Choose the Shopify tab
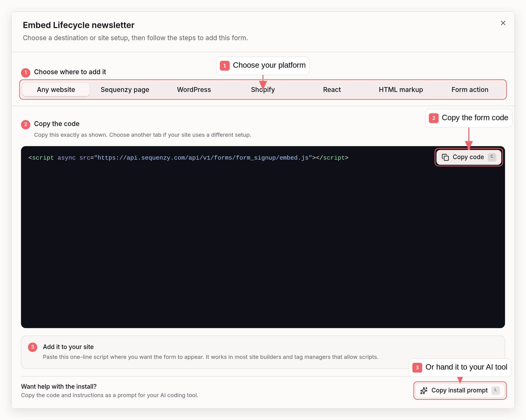 263,89
